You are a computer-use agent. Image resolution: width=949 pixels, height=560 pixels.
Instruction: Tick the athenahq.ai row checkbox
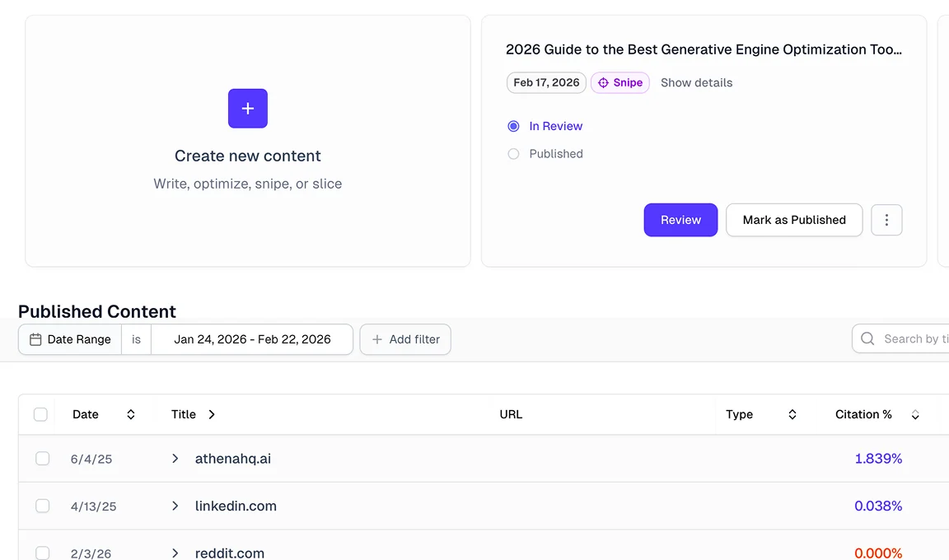[43, 459]
